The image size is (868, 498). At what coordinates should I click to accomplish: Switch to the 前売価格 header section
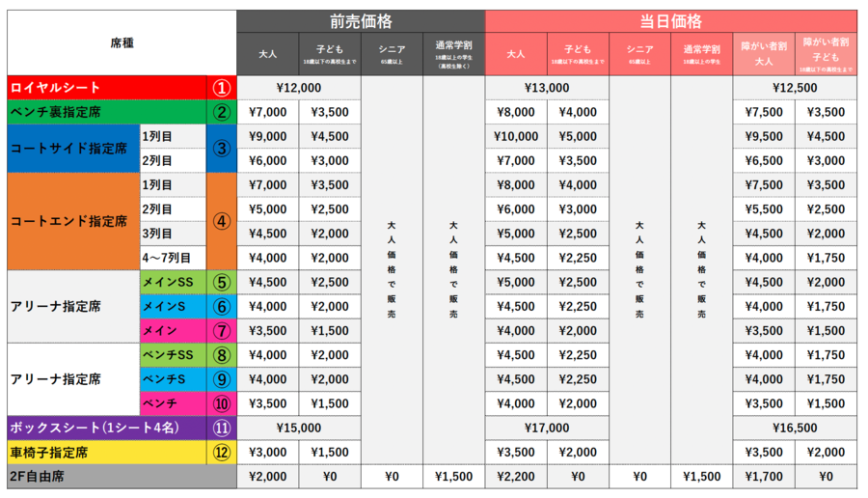pos(361,21)
